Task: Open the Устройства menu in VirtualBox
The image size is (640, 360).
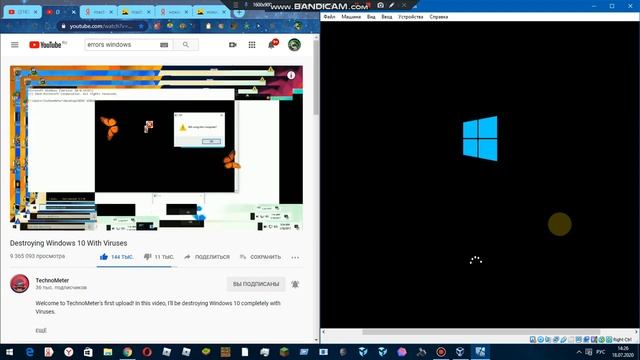Action: pyautogui.click(x=411, y=17)
